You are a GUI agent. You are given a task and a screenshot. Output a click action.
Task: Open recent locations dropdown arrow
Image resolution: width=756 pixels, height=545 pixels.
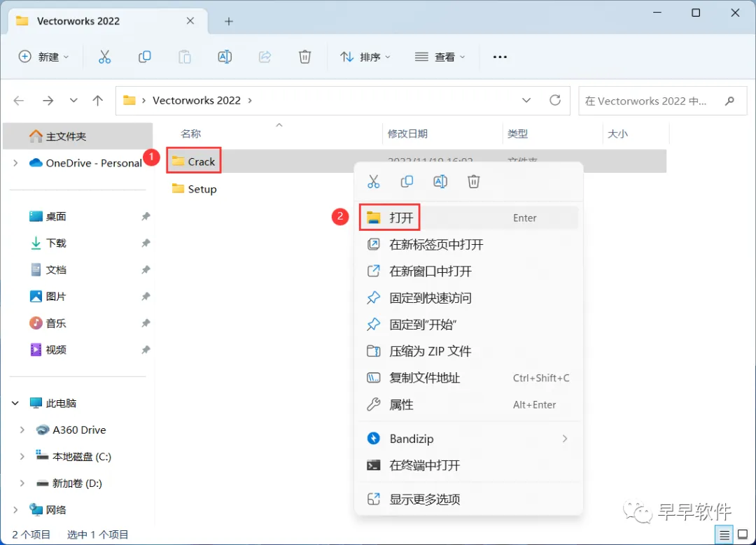(x=73, y=100)
